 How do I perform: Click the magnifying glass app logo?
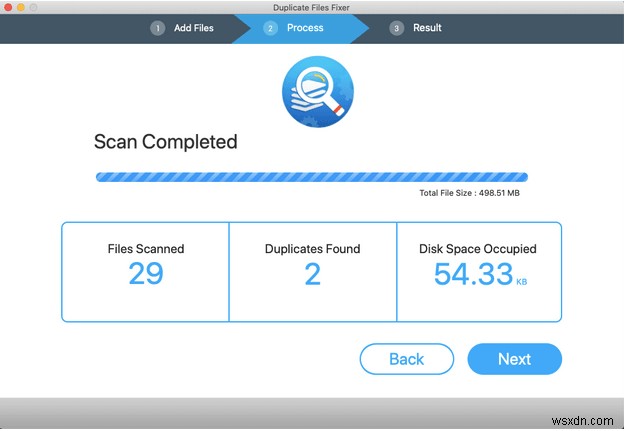click(x=318, y=92)
